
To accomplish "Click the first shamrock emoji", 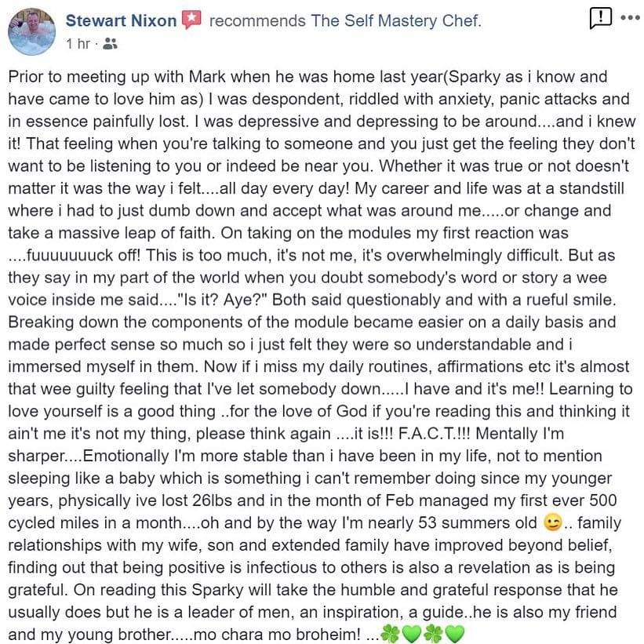I will coord(389,635).
